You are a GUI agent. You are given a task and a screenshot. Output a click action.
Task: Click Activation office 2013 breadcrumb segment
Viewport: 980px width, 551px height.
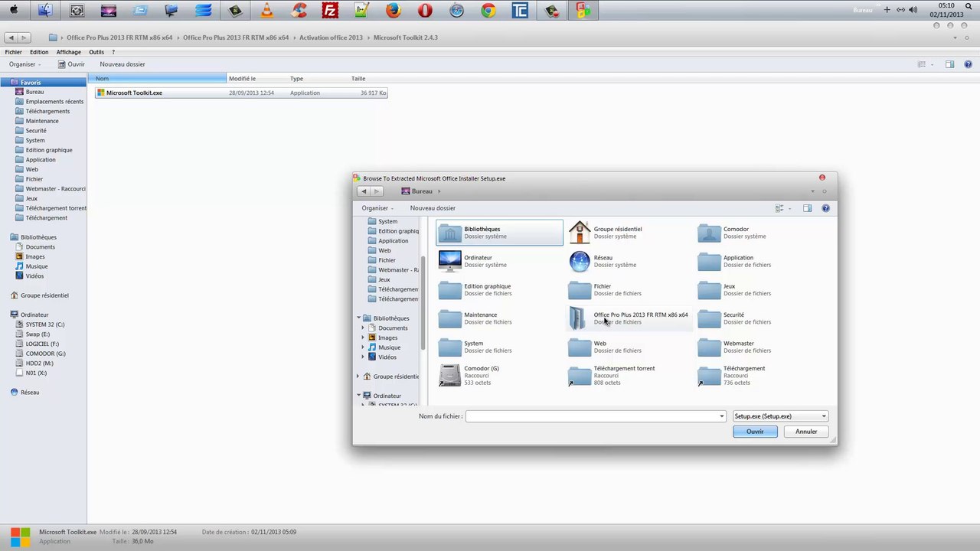(x=331, y=37)
